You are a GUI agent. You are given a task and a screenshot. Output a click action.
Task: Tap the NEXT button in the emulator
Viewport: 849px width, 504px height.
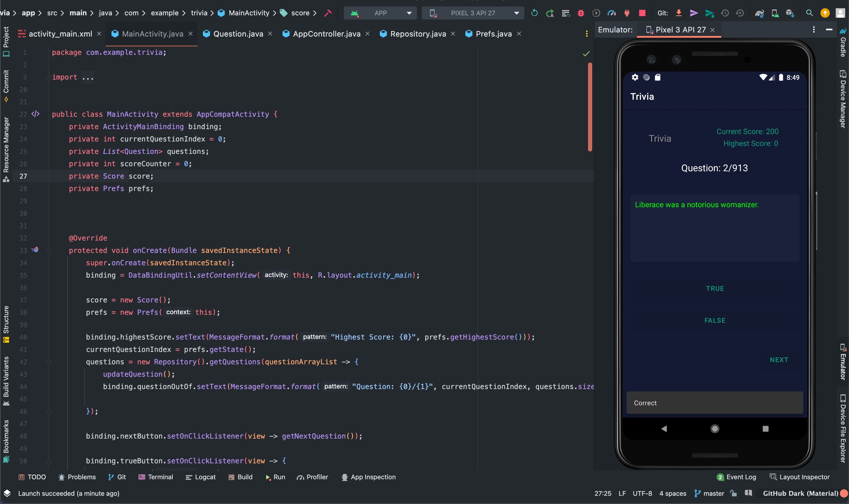click(x=779, y=360)
